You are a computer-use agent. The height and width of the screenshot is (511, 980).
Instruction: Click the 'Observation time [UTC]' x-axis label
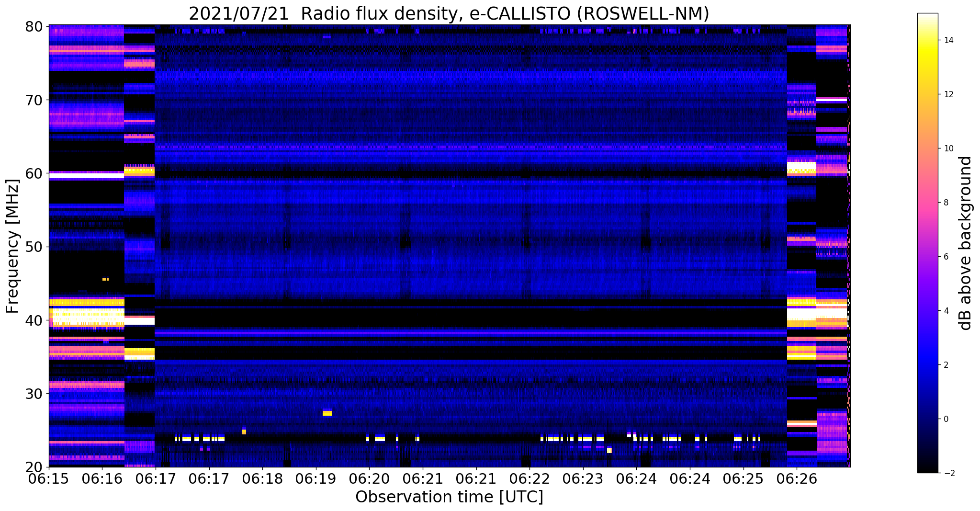point(449,497)
